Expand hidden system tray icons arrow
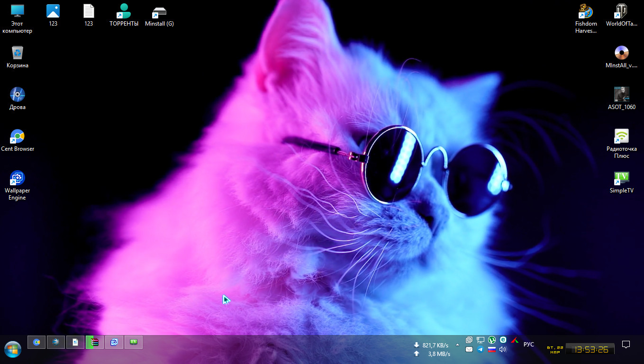Image resolution: width=644 pixels, height=364 pixels. click(x=457, y=345)
